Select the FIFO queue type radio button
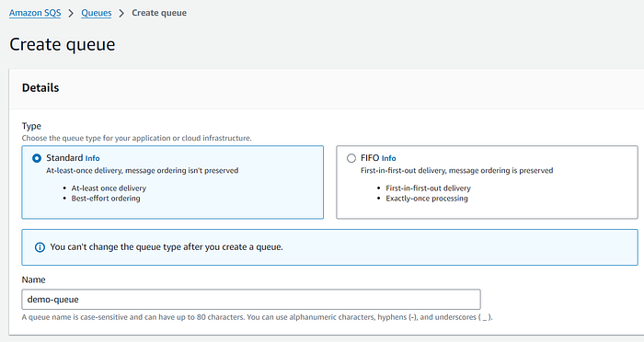Screen dimensions: 644x342 [x=351, y=158]
